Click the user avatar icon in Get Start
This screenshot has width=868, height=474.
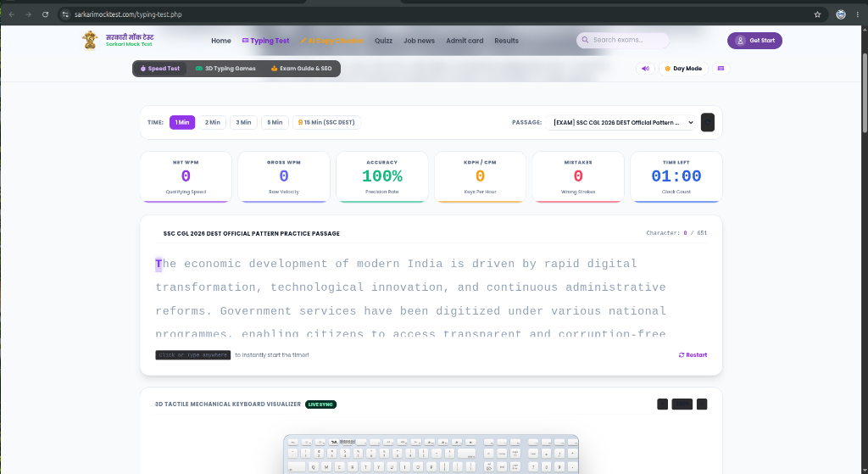740,41
